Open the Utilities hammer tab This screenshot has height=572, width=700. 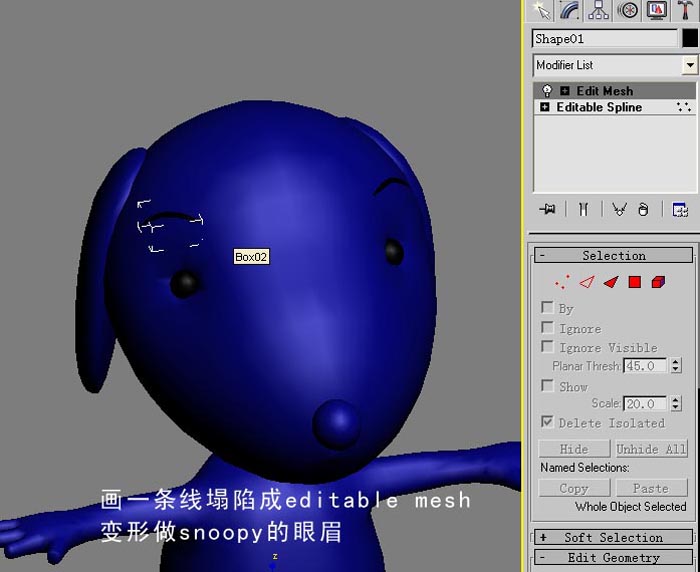point(685,10)
